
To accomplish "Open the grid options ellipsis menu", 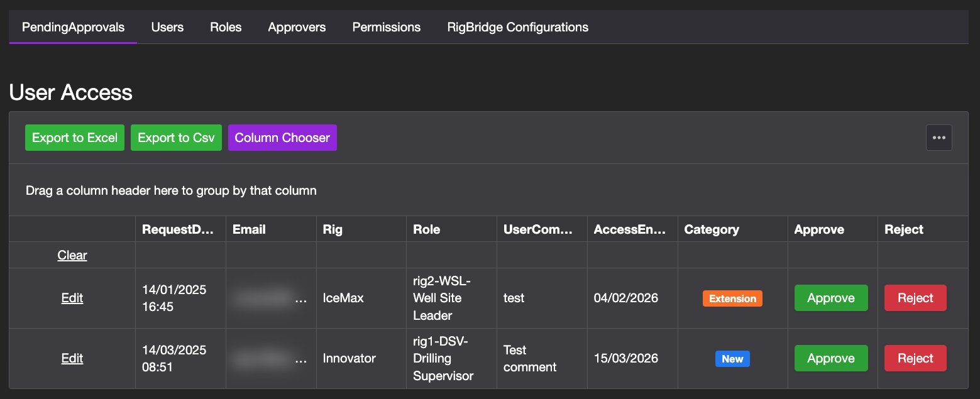I will point(939,137).
